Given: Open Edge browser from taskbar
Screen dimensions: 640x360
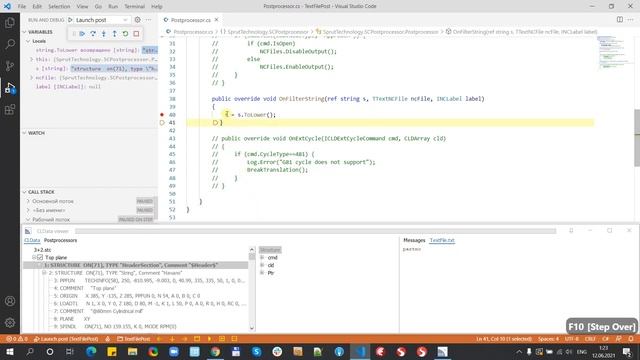Looking at the screenshot, I should point(91,351).
